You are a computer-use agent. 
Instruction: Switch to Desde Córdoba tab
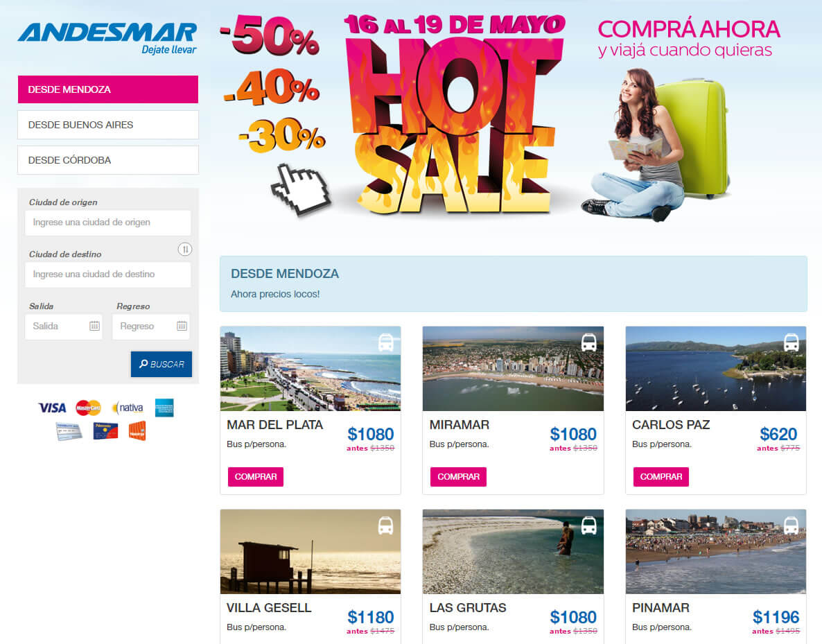click(x=108, y=160)
